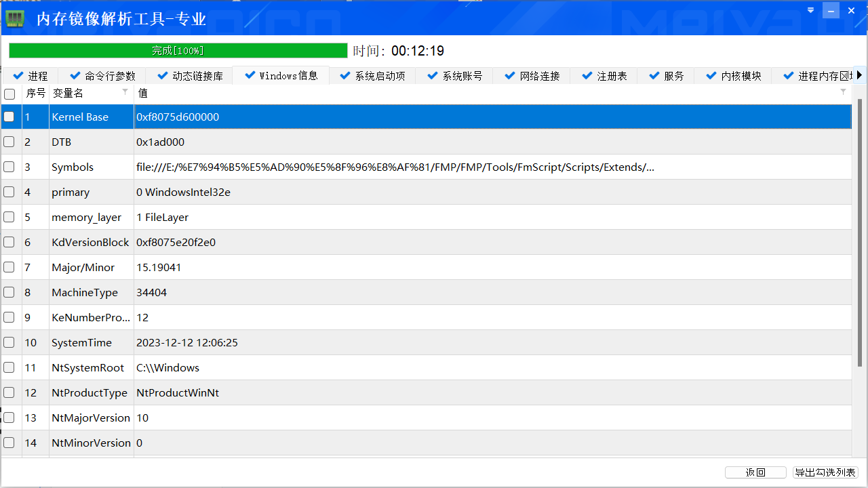
Task: Check the NtSystemRoot row checkbox
Action: tap(9, 367)
